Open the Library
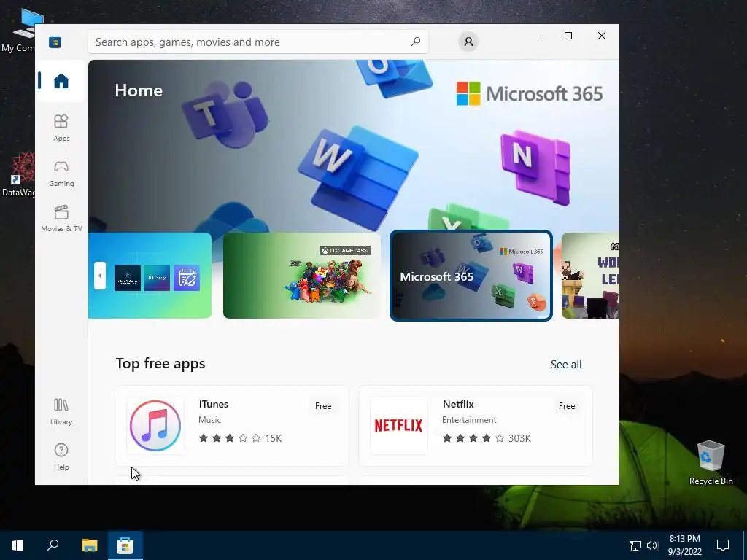This screenshot has width=747, height=560. 61,412
